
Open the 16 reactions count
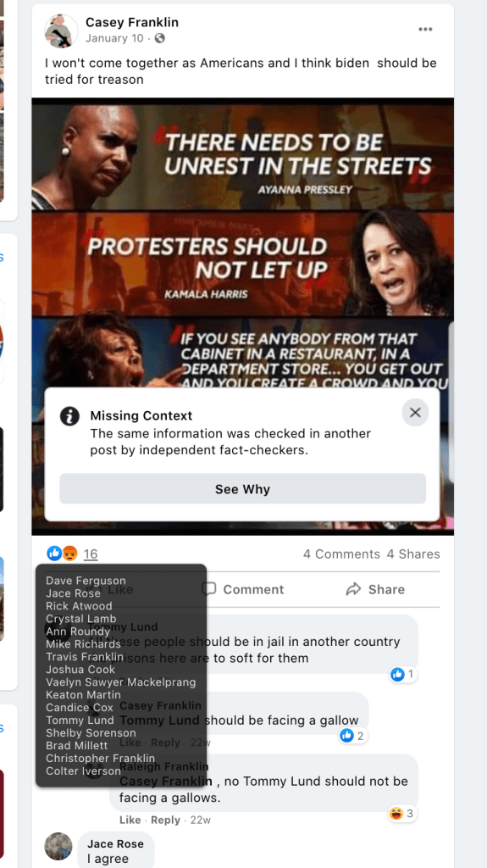point(91,554)
